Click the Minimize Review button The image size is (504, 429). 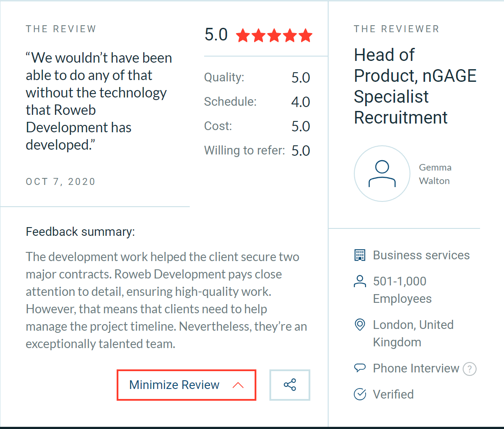click(x=186, y=385)
